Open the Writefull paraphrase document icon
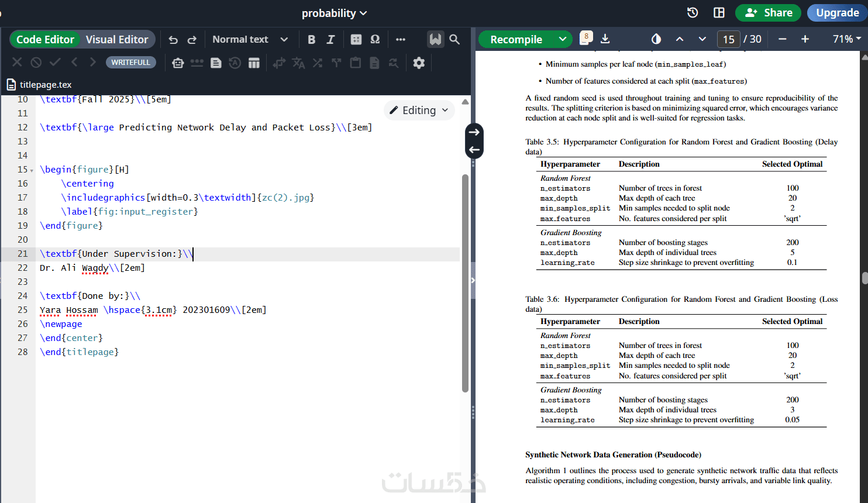The height and width of the screenshot is (503, 868). click(216, 63)
